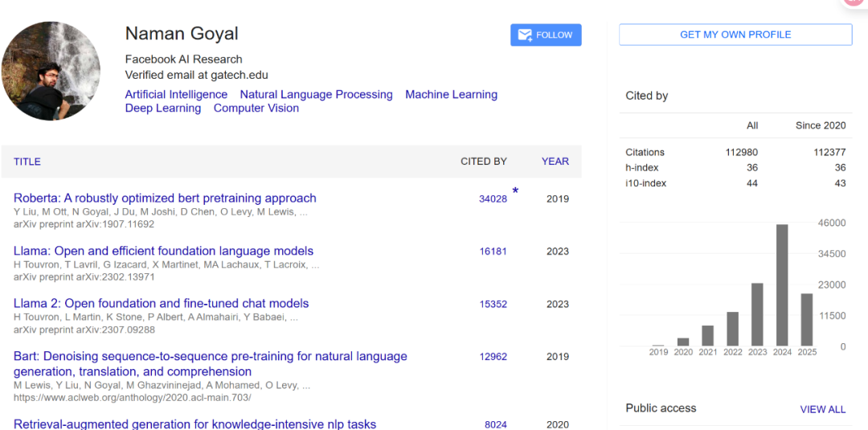The width and height of the screenshot is (868, 430).
Task: Open Llama: Open and efficient foundation paper
Action: pos(163,251)
